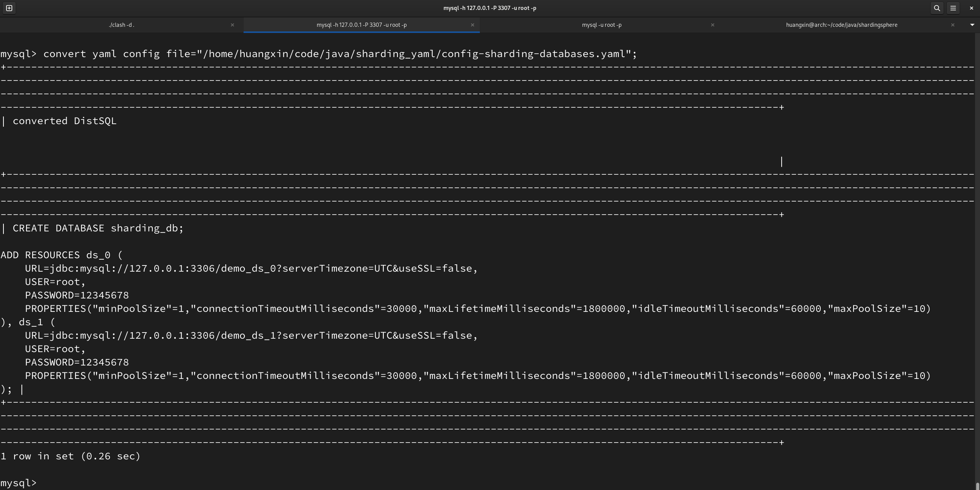This screenshot has height=490, width=980.
Task: Close the ./clash -d . tab
Action: pos(232,25)
